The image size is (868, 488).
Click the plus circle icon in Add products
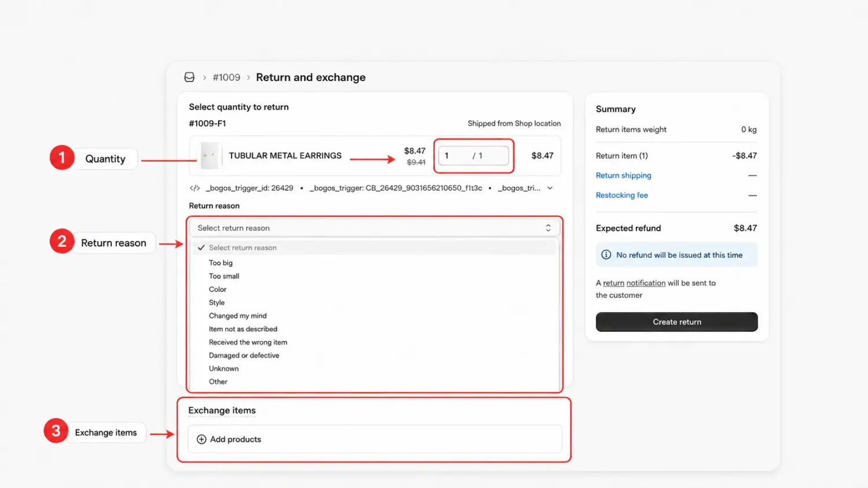point(201,439)
